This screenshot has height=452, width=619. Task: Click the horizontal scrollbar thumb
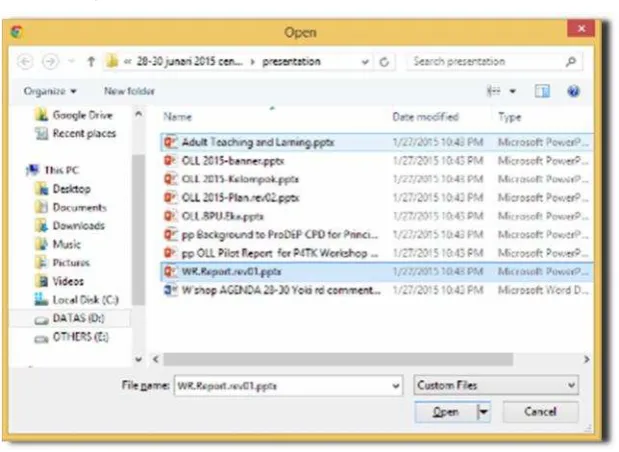(338, 359)
